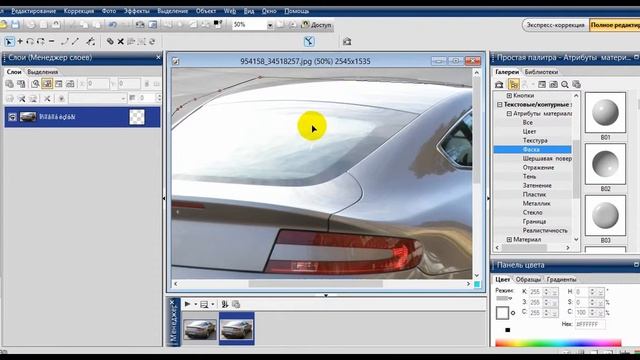
Task: Click the white foreground color swatch
Action: [x=502, y=313]
